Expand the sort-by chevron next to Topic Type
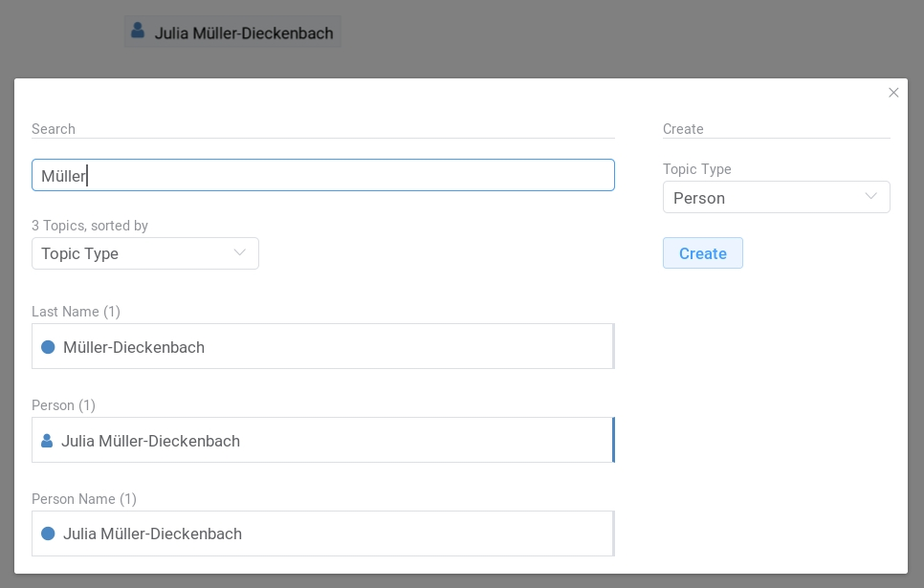This screenshot has width=924, height=588. click(x=239, y=253)
